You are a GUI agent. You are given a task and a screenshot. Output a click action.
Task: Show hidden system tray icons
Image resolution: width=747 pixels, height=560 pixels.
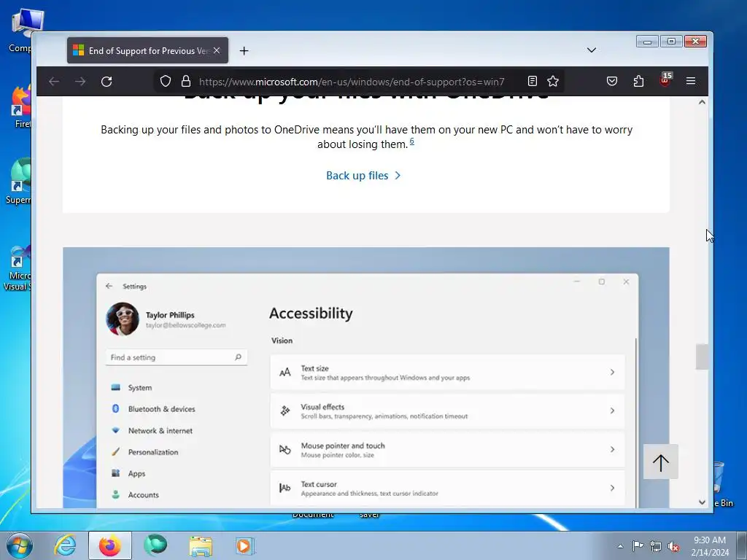click(x=620, y=546)
